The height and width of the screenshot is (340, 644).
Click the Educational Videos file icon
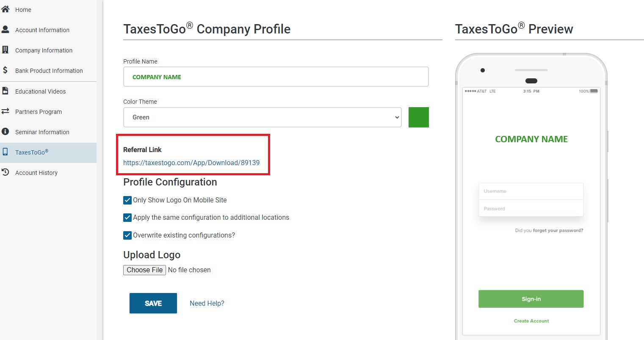click(5, 91)
